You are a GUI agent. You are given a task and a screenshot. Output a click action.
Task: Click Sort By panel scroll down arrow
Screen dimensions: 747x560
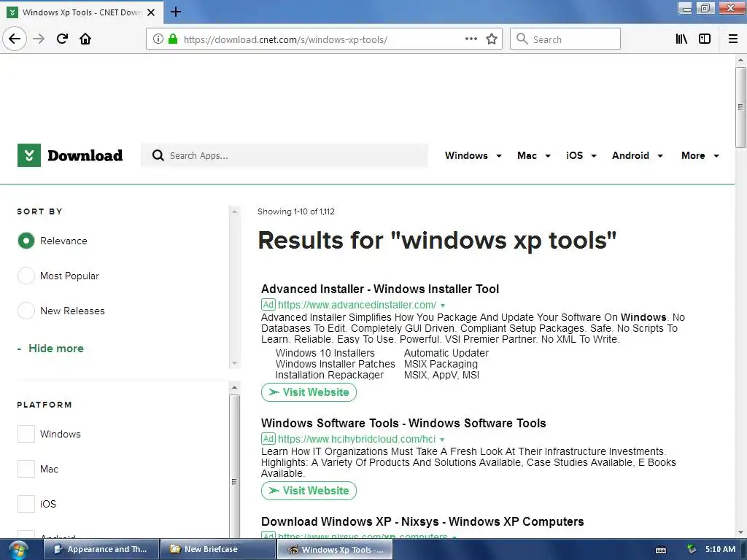[x=234, y=363]
